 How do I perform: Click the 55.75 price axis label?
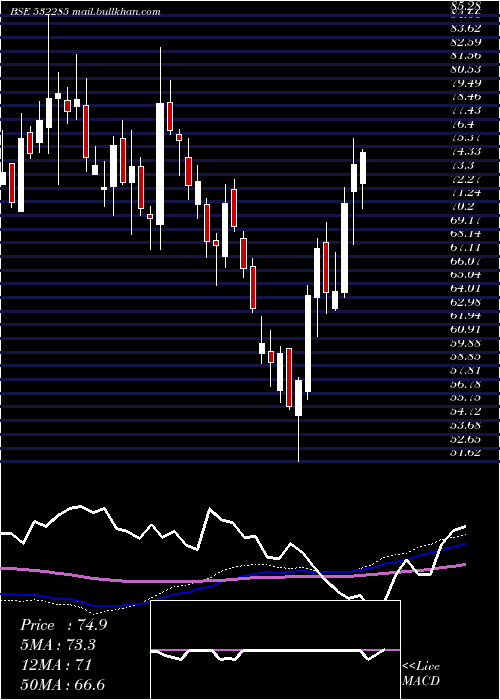(466, 398)
